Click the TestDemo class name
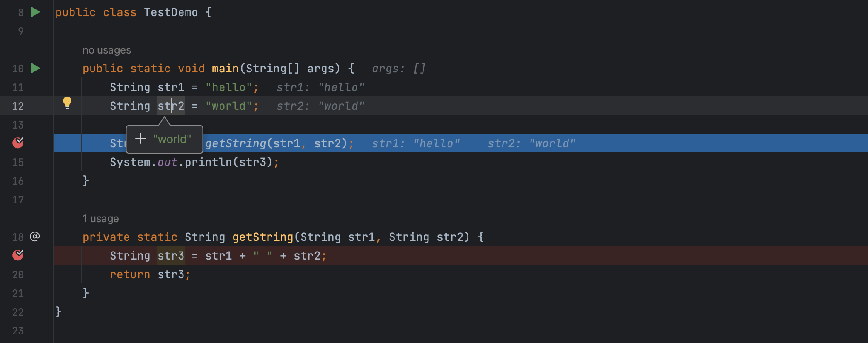 (171, 12)
